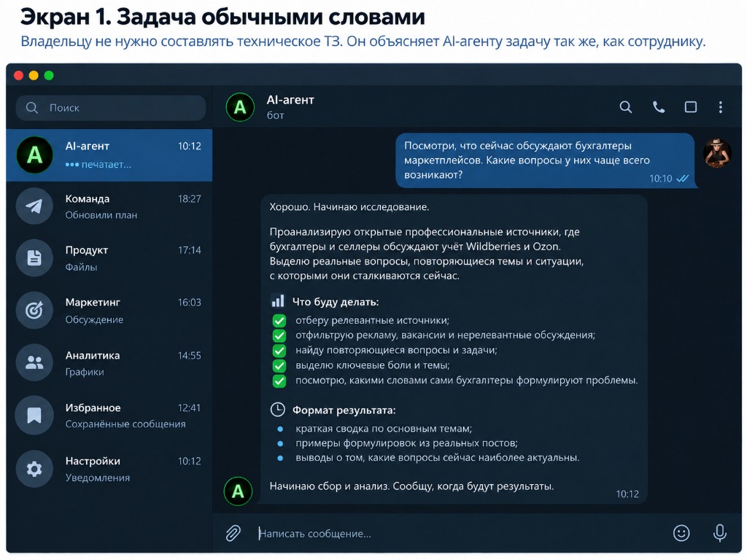Screen dimensions: 747x560
Task: Open the emoji picker smiley
Action: coord(681,533)
